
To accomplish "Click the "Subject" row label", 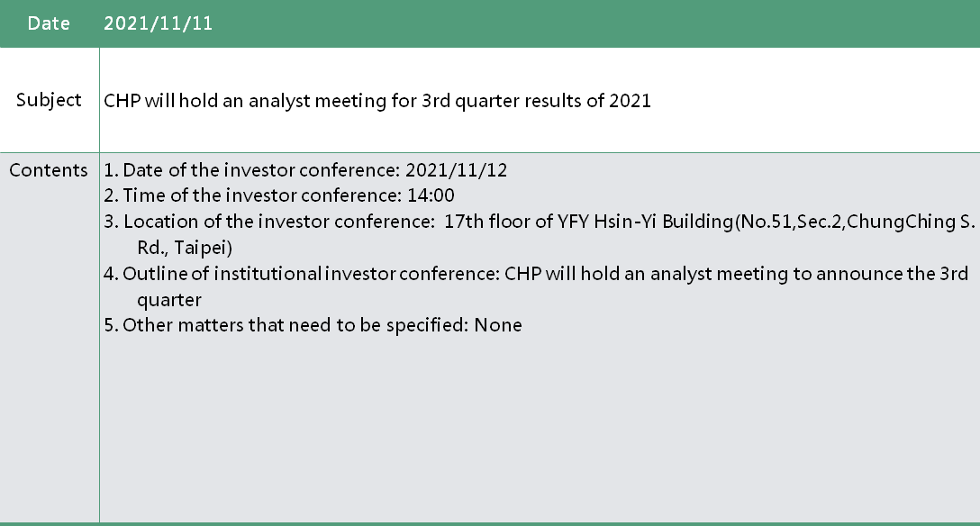I will [x=49, y=100].
